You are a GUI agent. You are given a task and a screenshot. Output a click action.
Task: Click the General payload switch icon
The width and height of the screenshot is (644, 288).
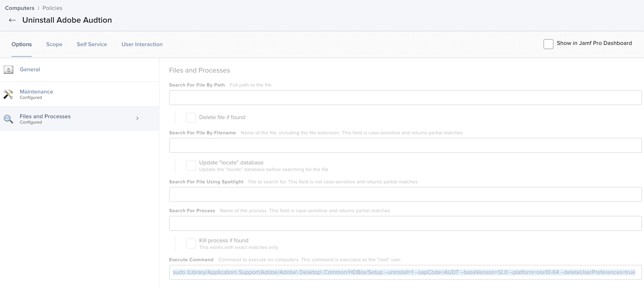[x=8, y=70]
